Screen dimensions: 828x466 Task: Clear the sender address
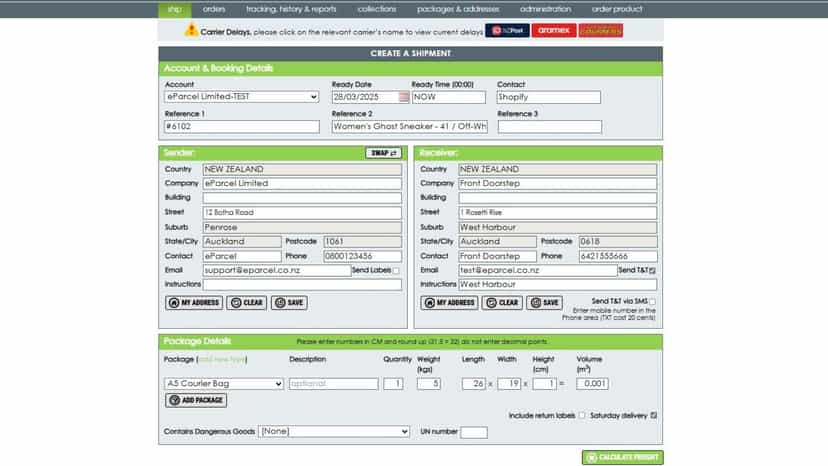247,303
